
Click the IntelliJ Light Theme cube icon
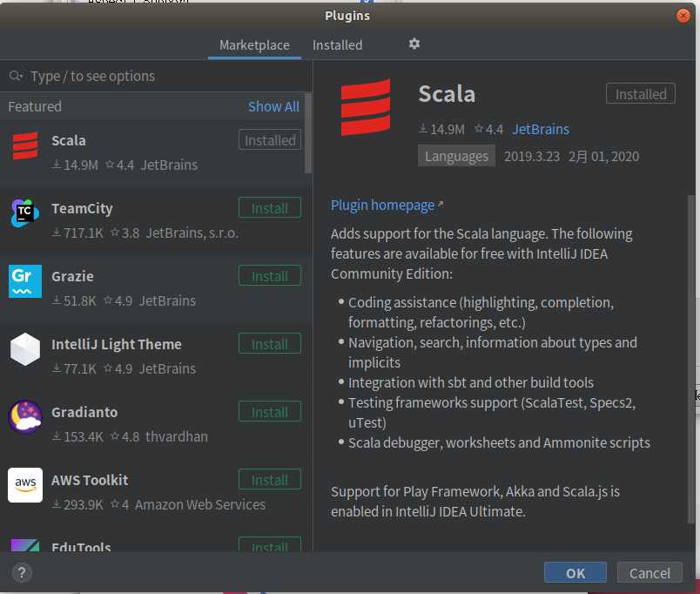[25, 349]
